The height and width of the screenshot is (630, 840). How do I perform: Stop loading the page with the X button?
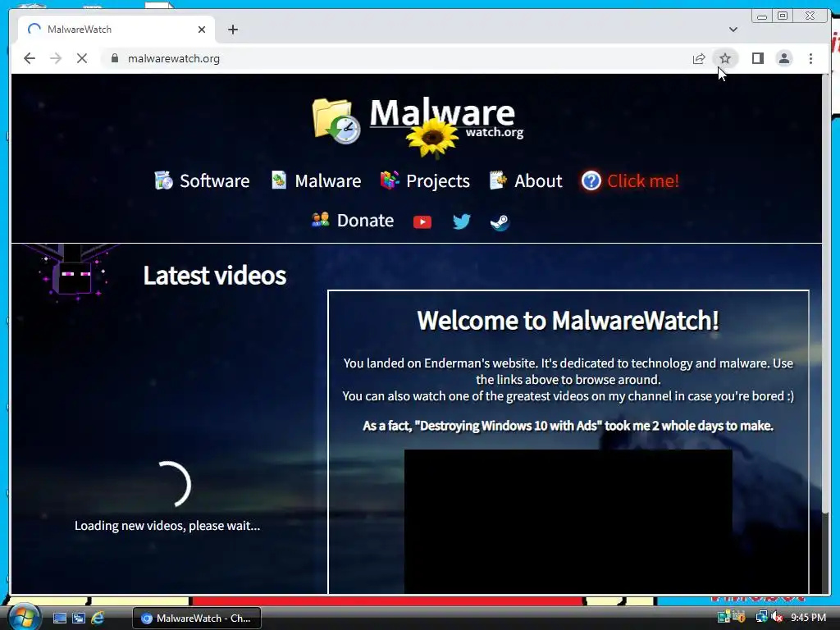(x=82, y=58)
